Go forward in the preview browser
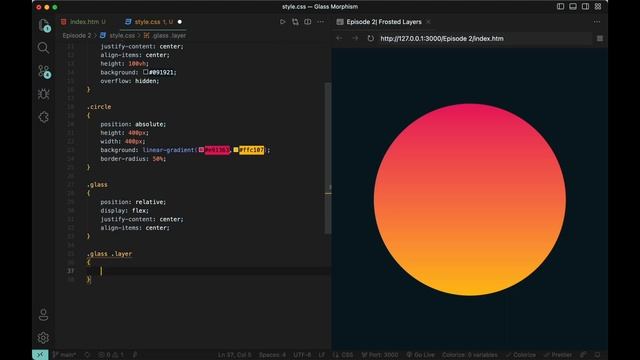 [355, 38]
